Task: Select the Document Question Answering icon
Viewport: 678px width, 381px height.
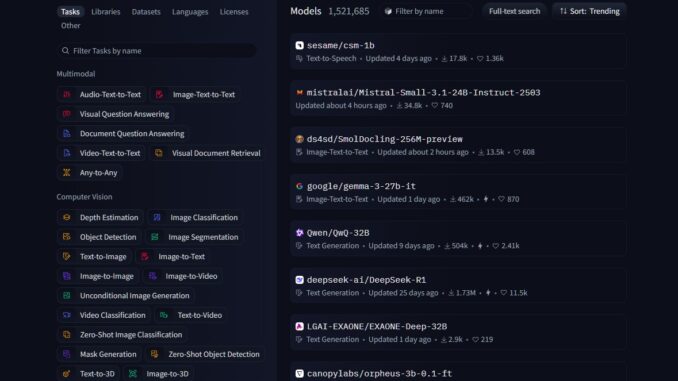Action: point(67,134)
